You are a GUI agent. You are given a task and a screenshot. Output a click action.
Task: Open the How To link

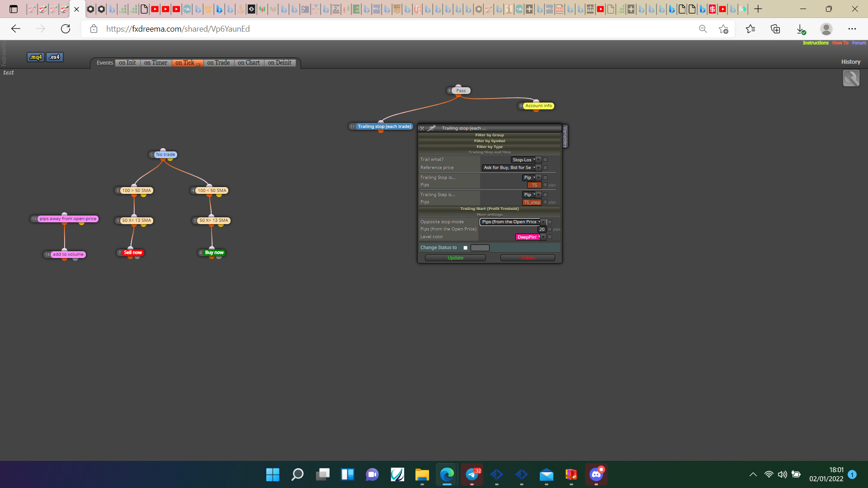[x=840, y=43]
